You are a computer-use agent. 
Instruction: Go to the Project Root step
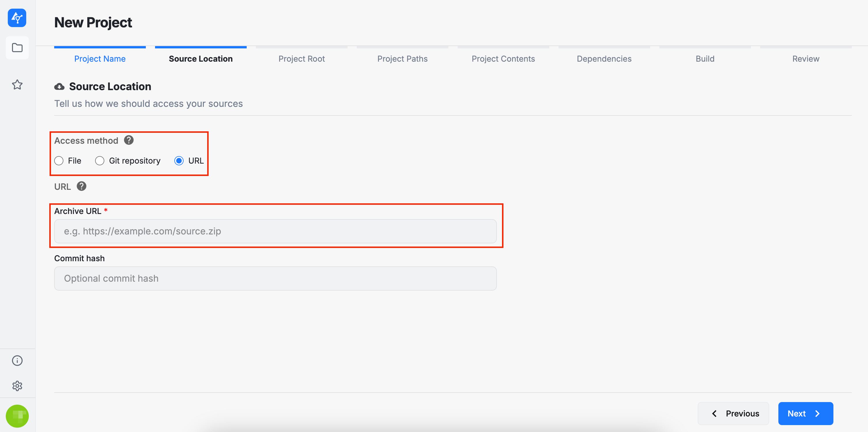301,58
